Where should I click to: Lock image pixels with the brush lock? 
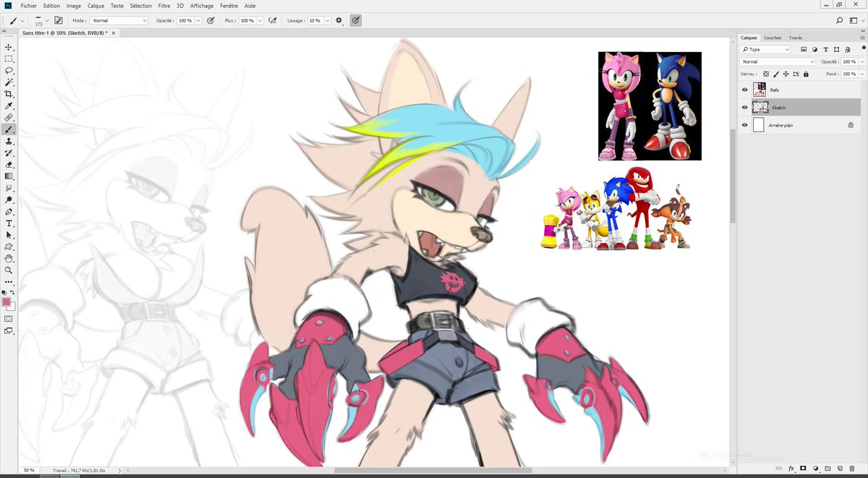coord(776,74)
